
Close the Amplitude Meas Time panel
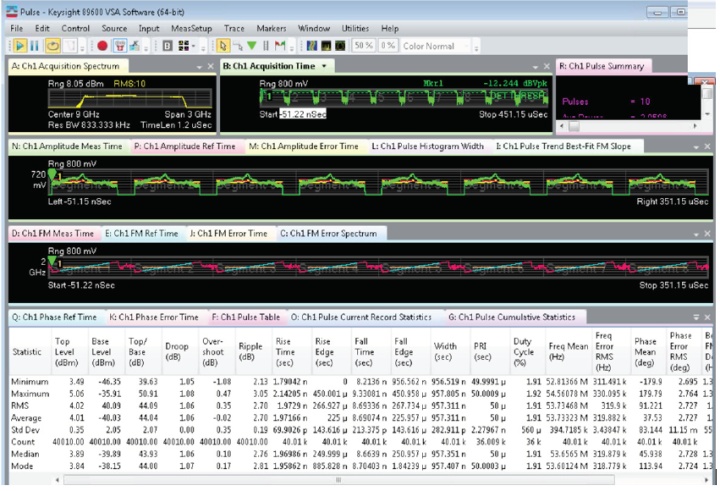coord(707,147)
